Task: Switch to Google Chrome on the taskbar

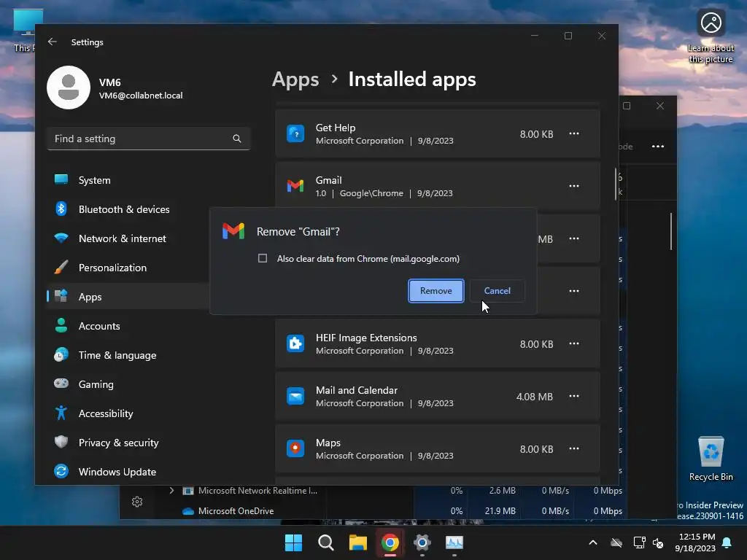Action: click(390, 542)
